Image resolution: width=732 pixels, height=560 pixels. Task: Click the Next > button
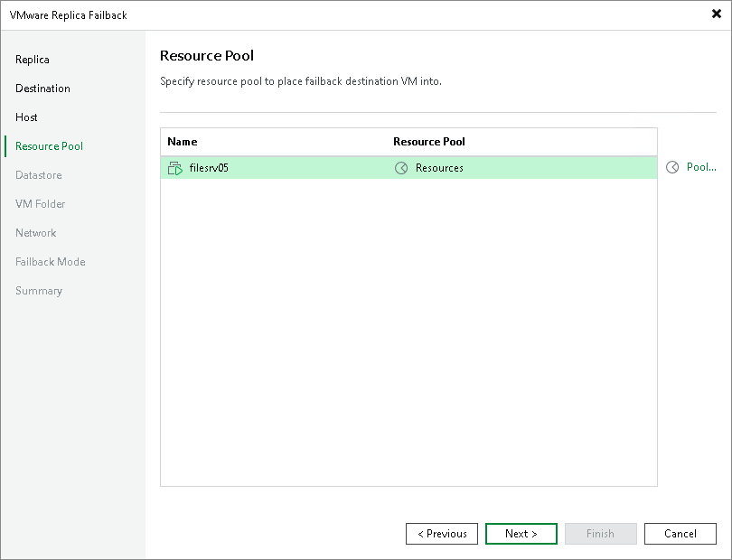coord(521,534)
